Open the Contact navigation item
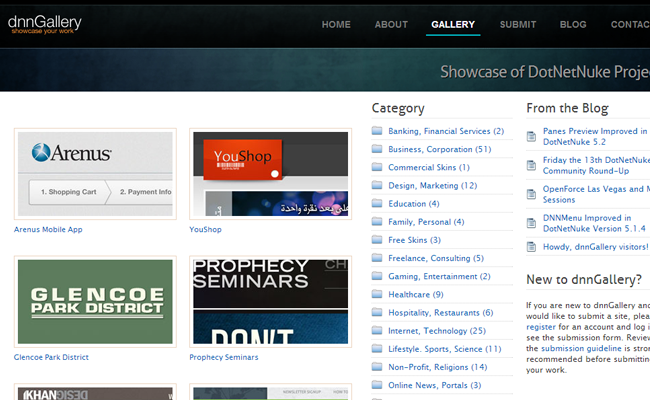Image resolution: width=650 pixels, height=400 pixels. [x=630, y=24]
